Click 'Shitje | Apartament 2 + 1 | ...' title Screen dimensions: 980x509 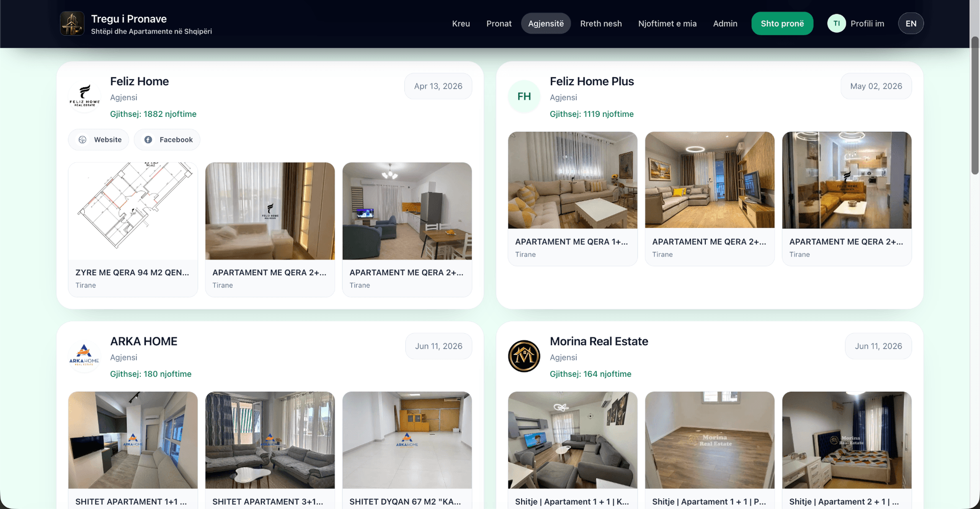point(844,502)
